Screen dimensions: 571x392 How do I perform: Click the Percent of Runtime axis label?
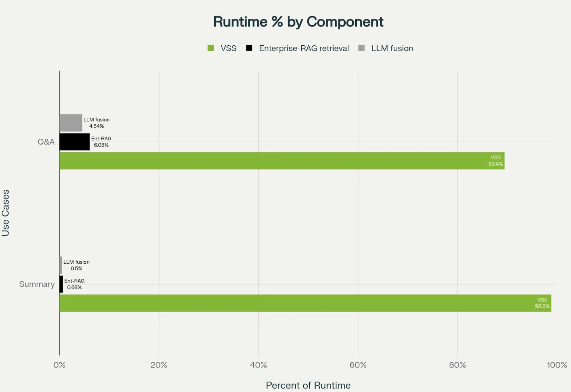point(308,385)
